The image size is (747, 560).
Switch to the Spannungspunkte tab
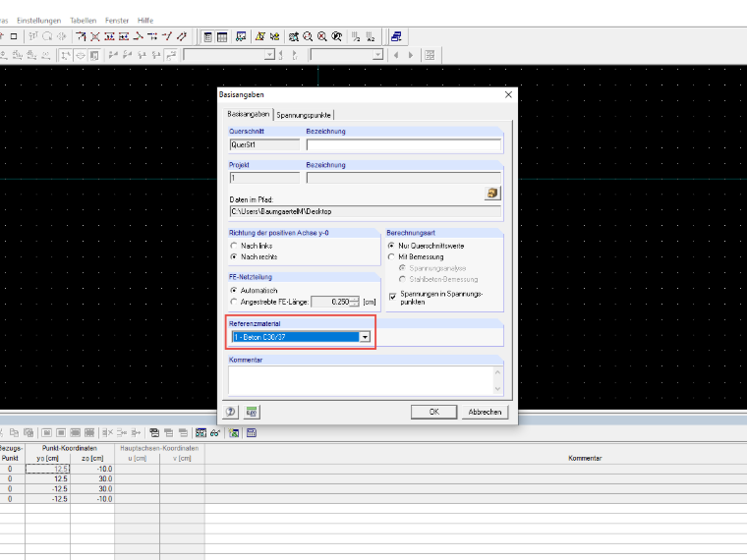(304, 115)
